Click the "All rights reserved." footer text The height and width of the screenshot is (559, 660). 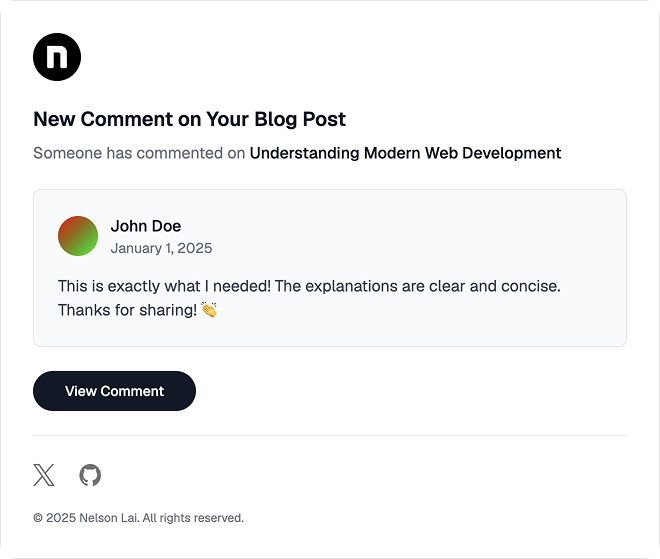click(x=193, y=518)
